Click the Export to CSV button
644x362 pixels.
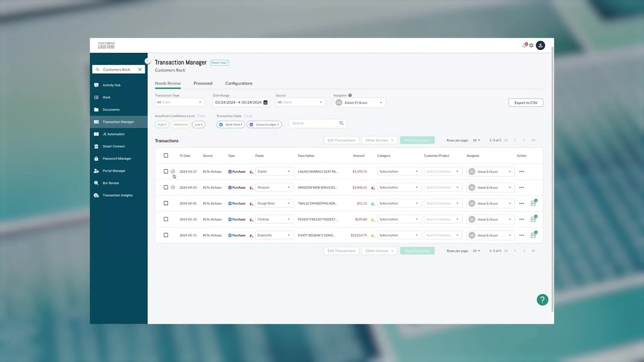(526, 103)
